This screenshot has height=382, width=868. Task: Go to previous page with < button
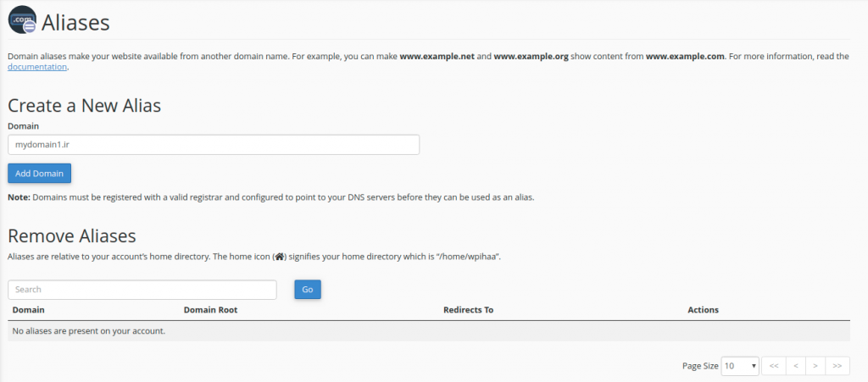click(x=795, y=366)
